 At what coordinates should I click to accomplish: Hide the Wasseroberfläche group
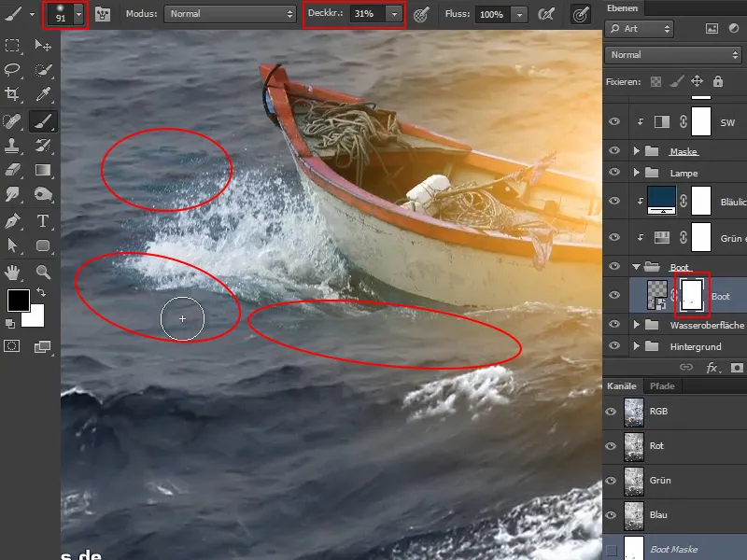point(614,324)
